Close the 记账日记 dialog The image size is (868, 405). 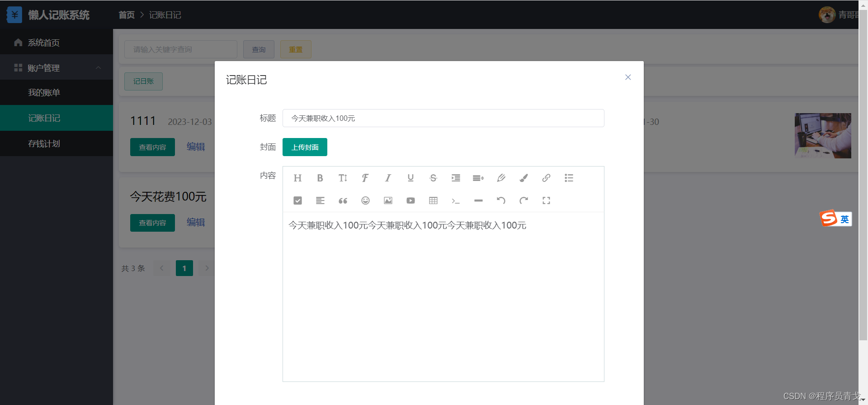pyautogui.click(x=628, y=77)
